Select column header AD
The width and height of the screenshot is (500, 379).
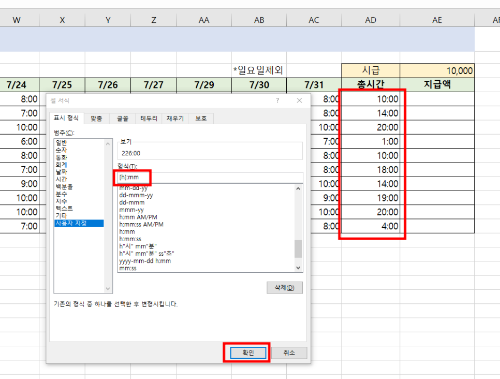[371, 20]
